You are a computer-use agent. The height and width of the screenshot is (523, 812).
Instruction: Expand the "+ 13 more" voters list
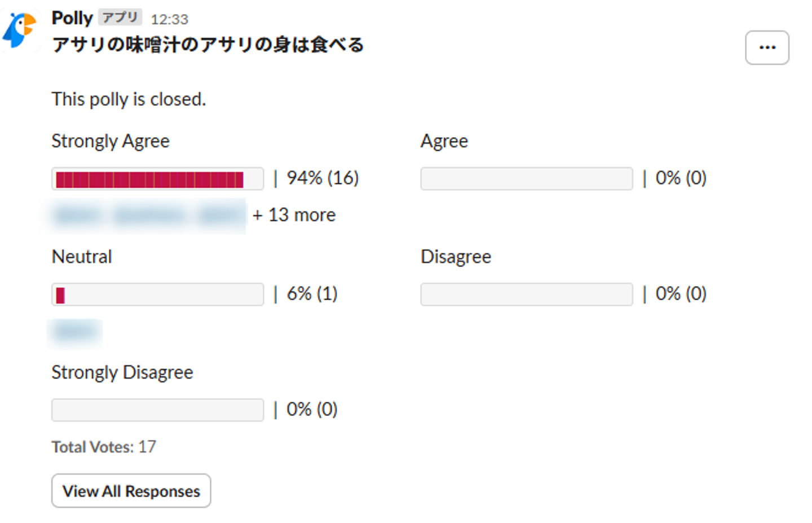pos(294,215)
